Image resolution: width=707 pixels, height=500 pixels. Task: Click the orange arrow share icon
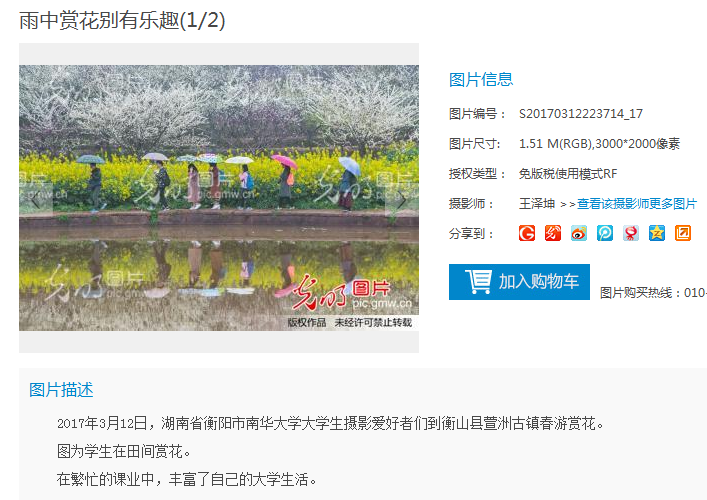[683, 233]
